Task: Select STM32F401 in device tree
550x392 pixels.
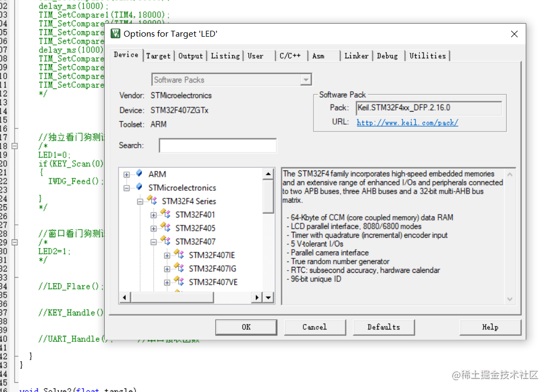Action: 195,215
